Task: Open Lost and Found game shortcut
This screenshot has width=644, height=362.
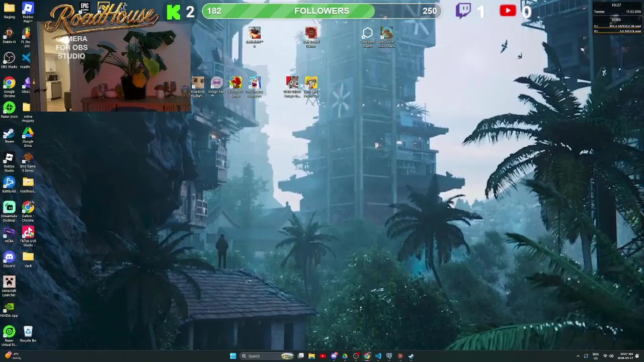Action: pos(311,87)
